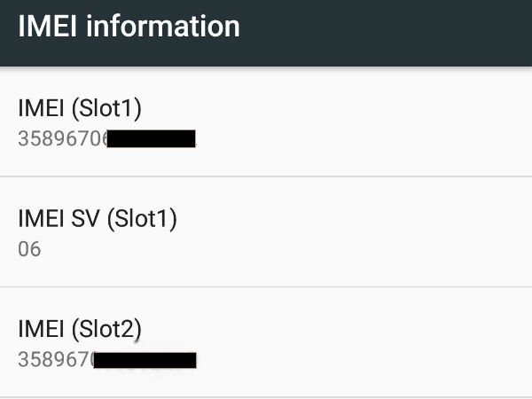Tap blank area right of IMEI SV (Slot1) row
Viewport: 532px width, 399px height.
click(372, 232)
